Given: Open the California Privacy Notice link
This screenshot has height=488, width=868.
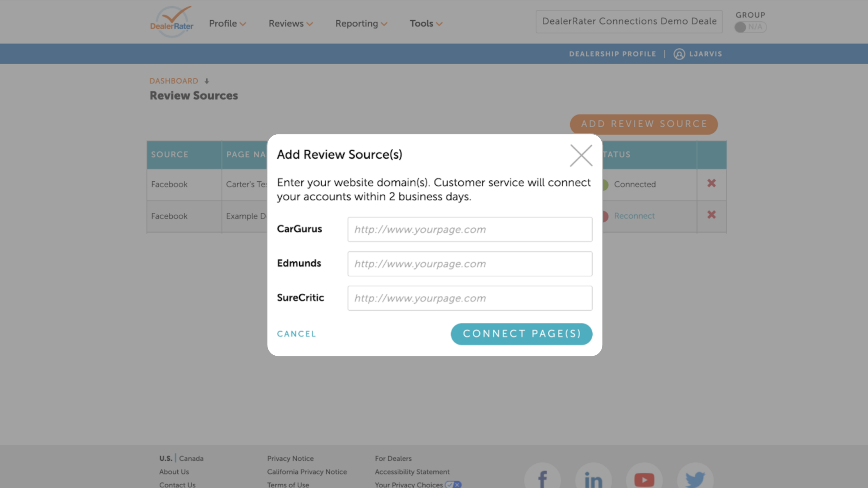Looking at the screenshot, I should pyautogui.click(x=307, y=472).
